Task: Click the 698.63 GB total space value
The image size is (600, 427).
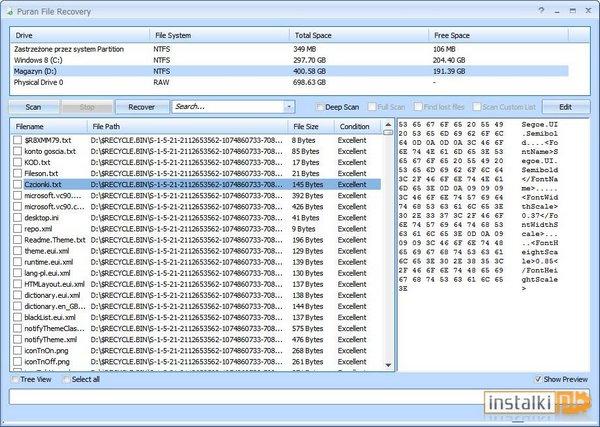Action: [x=309, y=82]
